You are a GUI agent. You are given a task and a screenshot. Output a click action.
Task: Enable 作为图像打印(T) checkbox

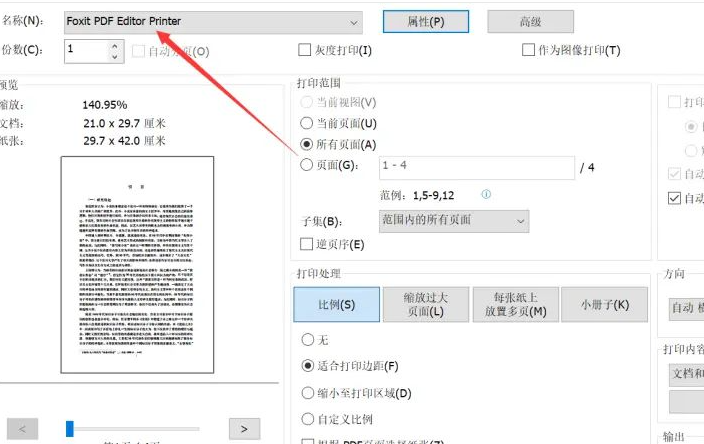(528, 49)
